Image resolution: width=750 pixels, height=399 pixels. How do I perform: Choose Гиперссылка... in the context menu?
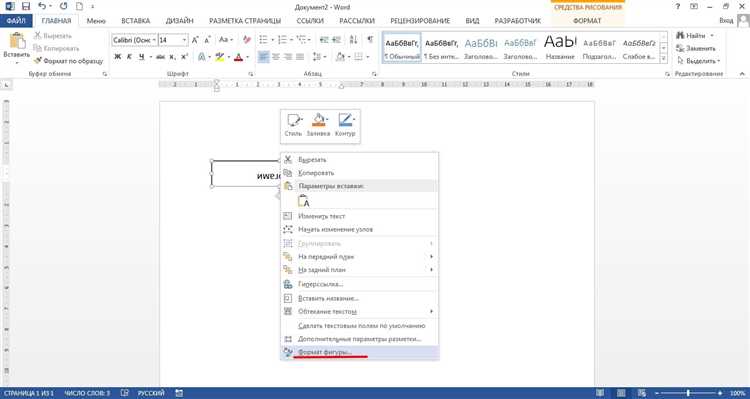coord(360,284)
